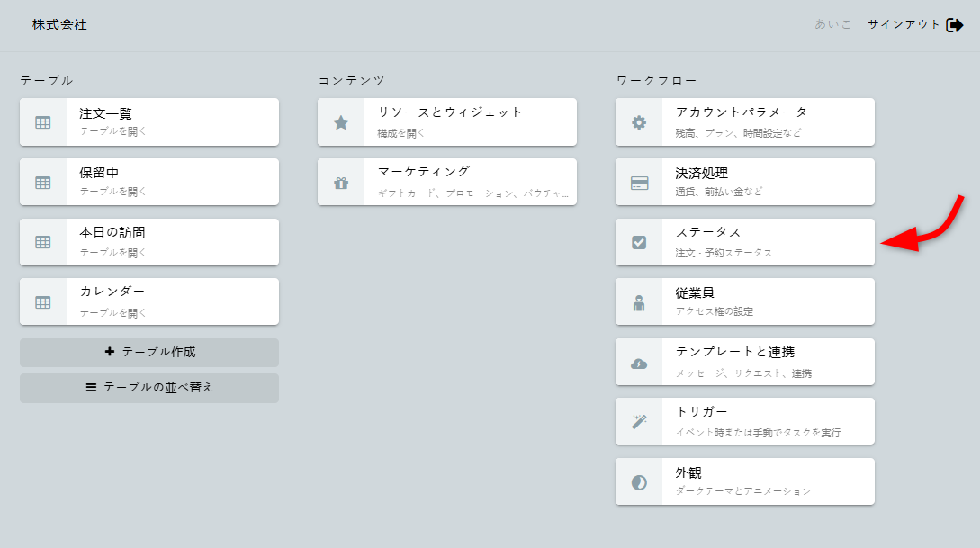This screenshot has width=980, height=548.
Task: Click the star icon for リソースとウィジェット
Action: [341, 122]
